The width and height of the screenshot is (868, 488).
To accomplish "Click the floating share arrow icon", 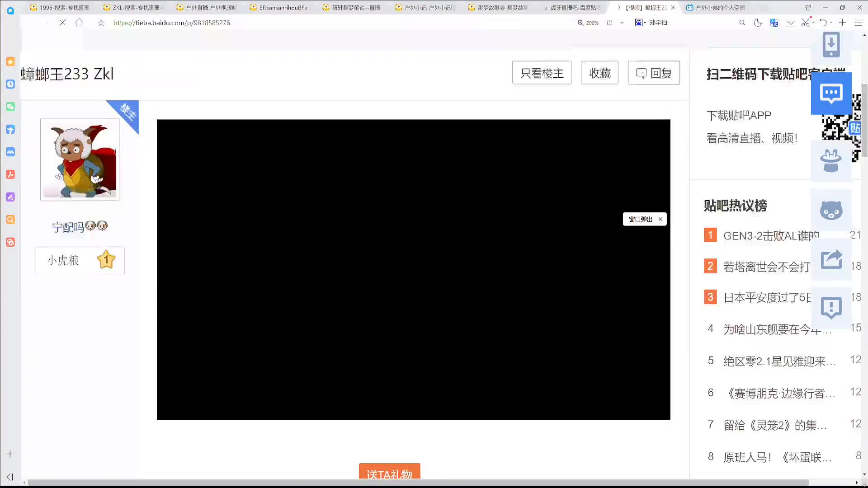I will pos(831,259).
